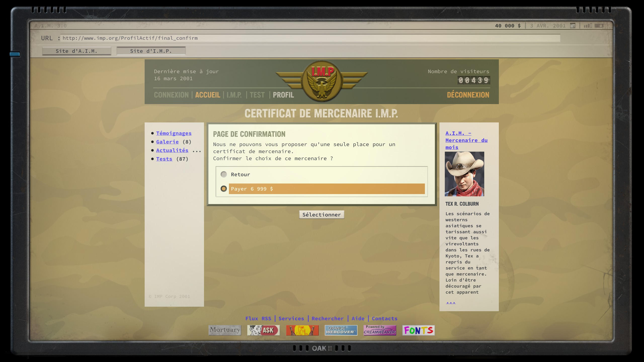Click the Aide footer link

click(358, 319)
